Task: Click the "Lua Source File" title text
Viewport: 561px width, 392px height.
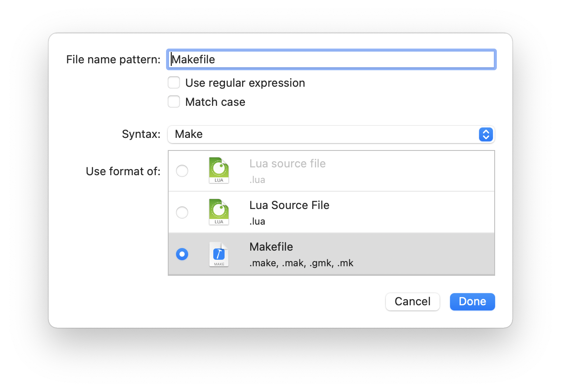Action: click(290, 205)
